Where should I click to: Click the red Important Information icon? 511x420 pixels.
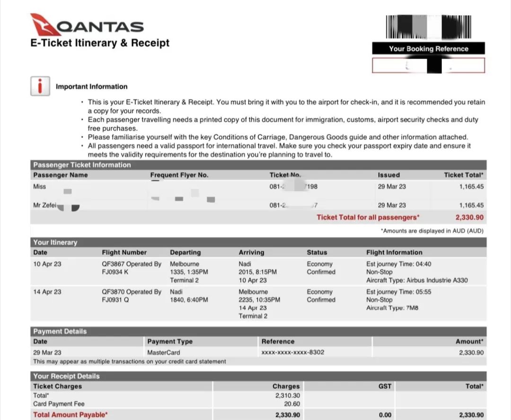click(40, 87)
